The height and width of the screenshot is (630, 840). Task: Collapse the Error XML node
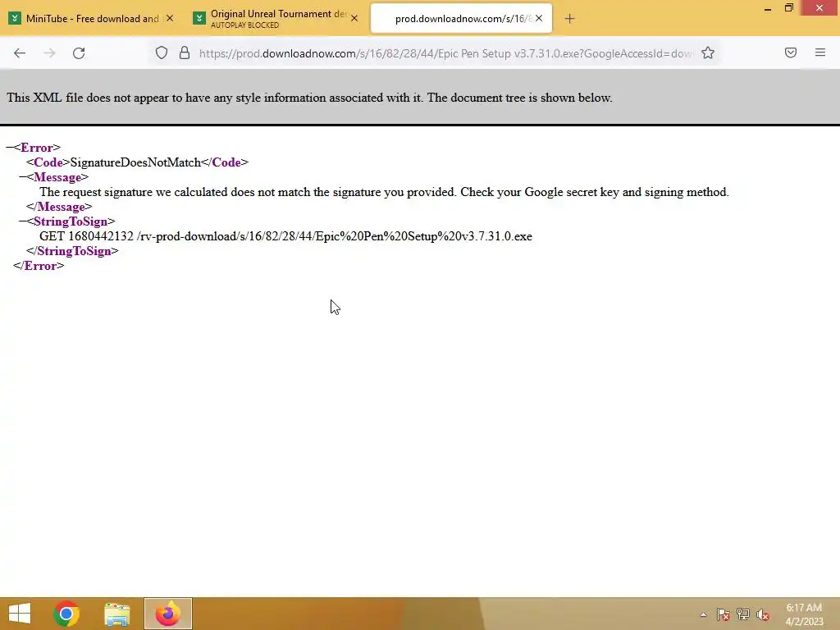point(10,148)
